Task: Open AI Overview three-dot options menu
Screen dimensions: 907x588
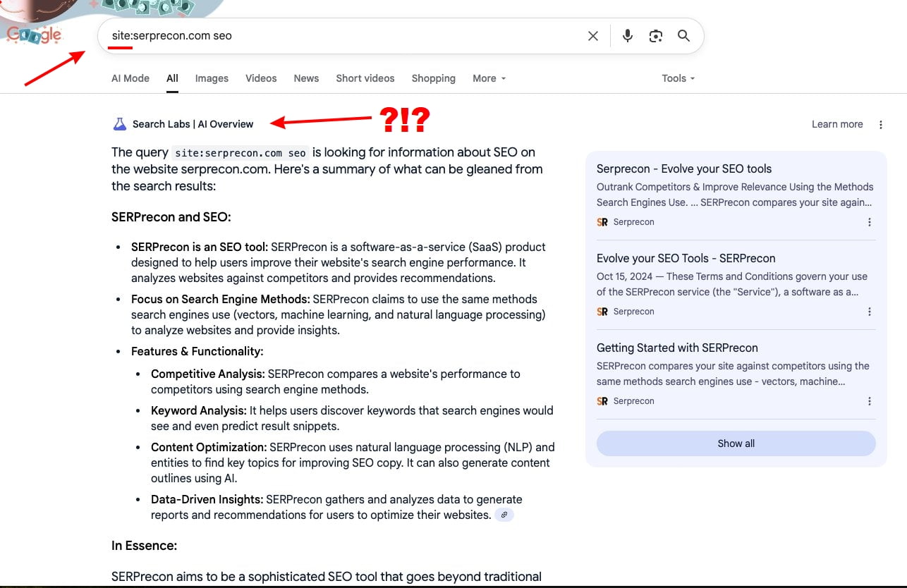Action: point(881,125)
